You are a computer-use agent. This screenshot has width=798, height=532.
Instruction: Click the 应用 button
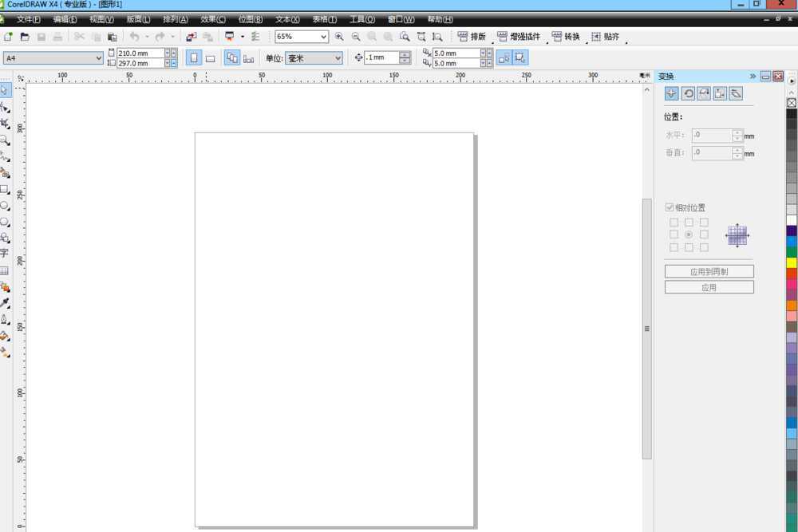click(709, 287)
